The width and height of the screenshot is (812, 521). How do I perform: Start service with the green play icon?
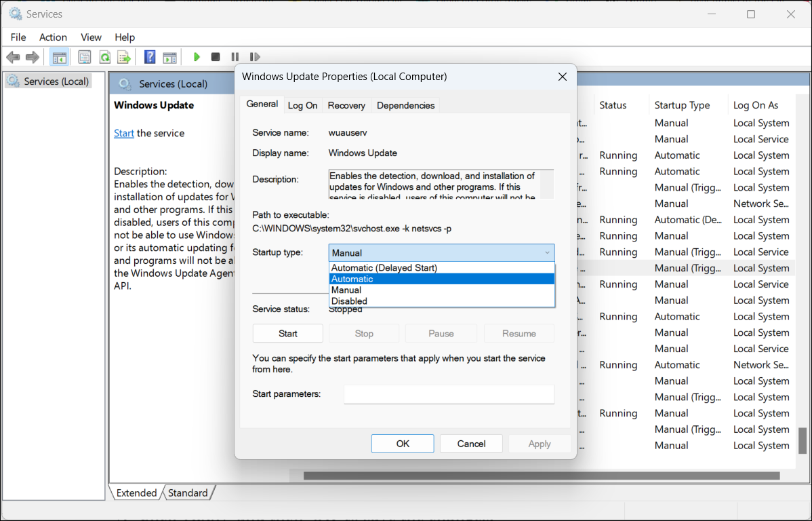coord(197,57)
